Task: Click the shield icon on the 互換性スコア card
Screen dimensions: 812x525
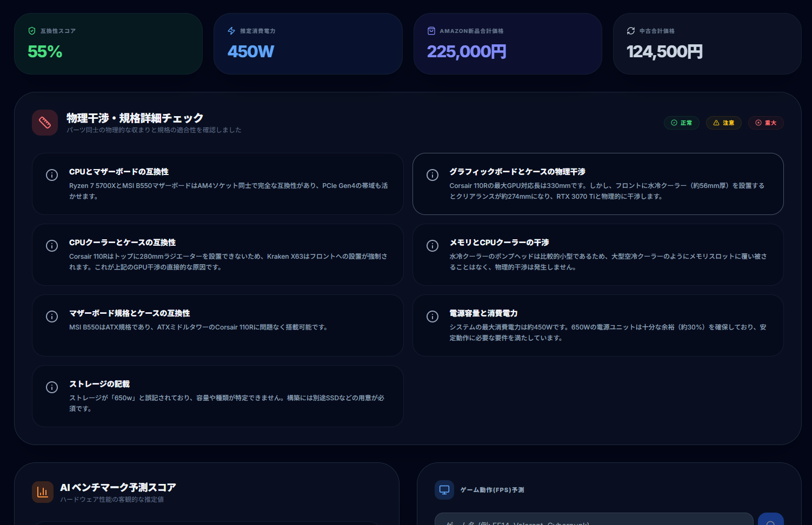Action: pos(31,31)
